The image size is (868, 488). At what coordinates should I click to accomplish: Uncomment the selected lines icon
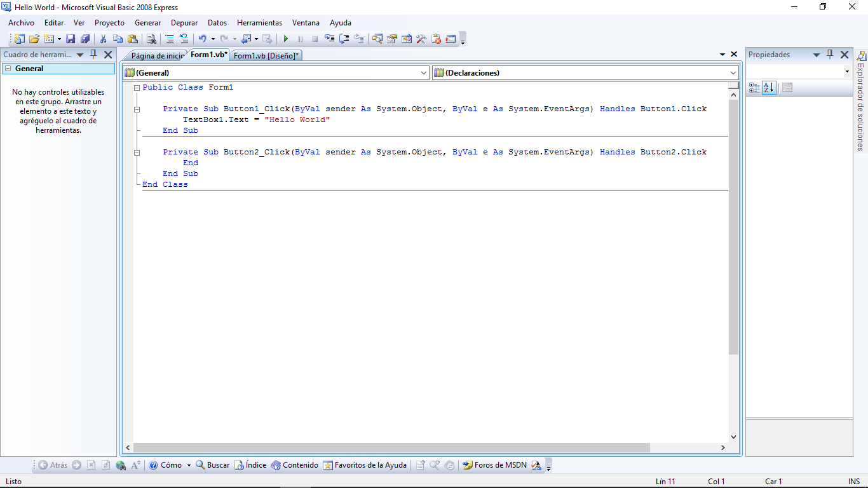click(x=184, y=39)
